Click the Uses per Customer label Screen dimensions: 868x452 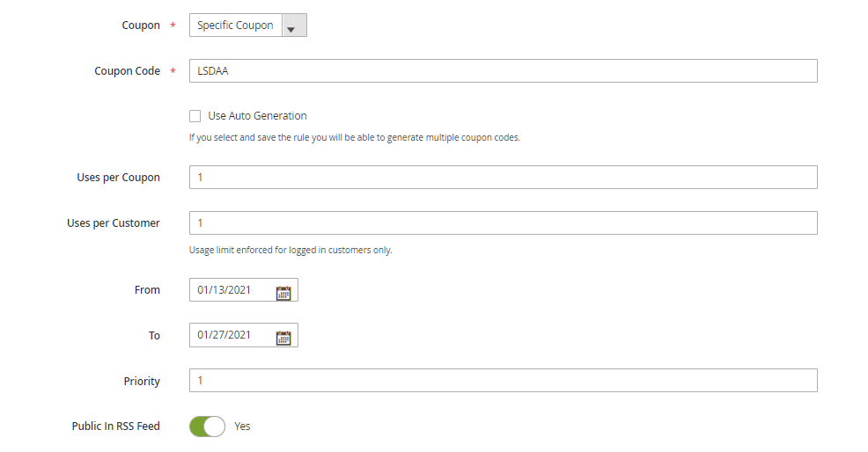pyautogui.click(x=113, y=223)
